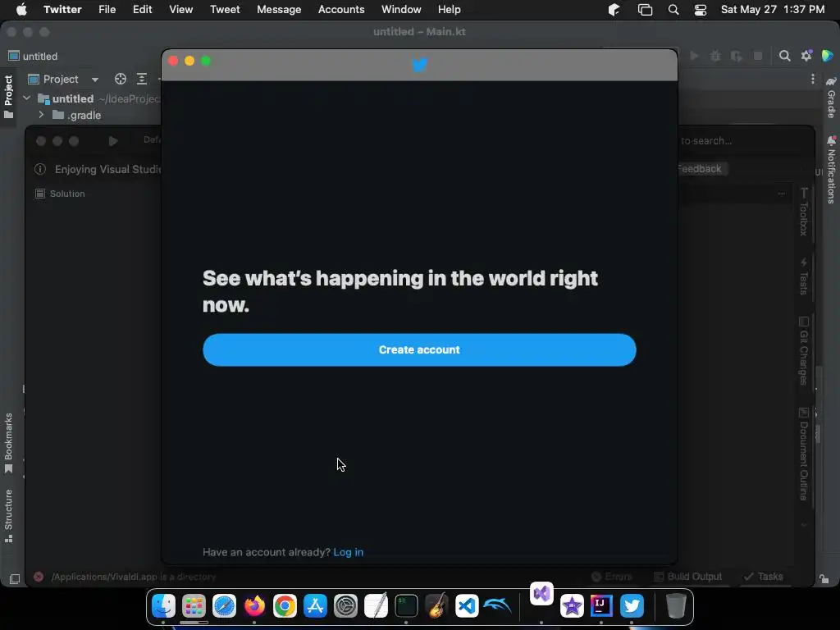
Task: Click the colorful Code With Me icon in IntelliJ
Action: (827, 56)
